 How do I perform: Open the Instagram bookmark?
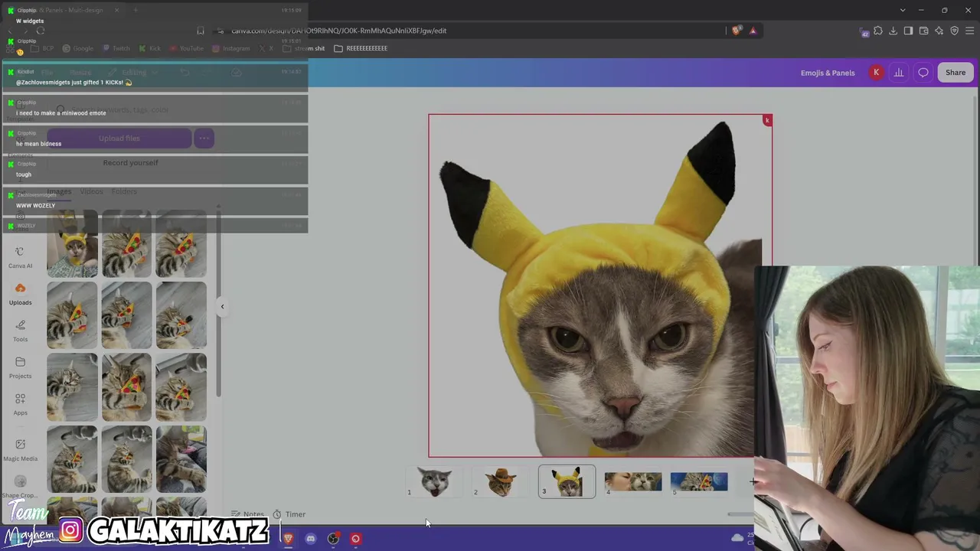[x=230, y=48]
